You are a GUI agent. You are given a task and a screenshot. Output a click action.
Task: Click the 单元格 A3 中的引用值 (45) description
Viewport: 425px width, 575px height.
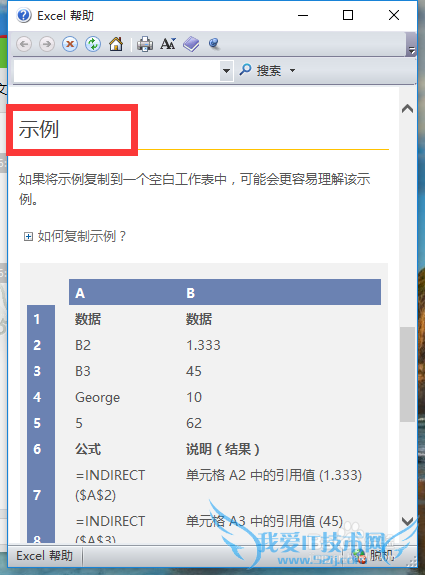pos(264,521)
